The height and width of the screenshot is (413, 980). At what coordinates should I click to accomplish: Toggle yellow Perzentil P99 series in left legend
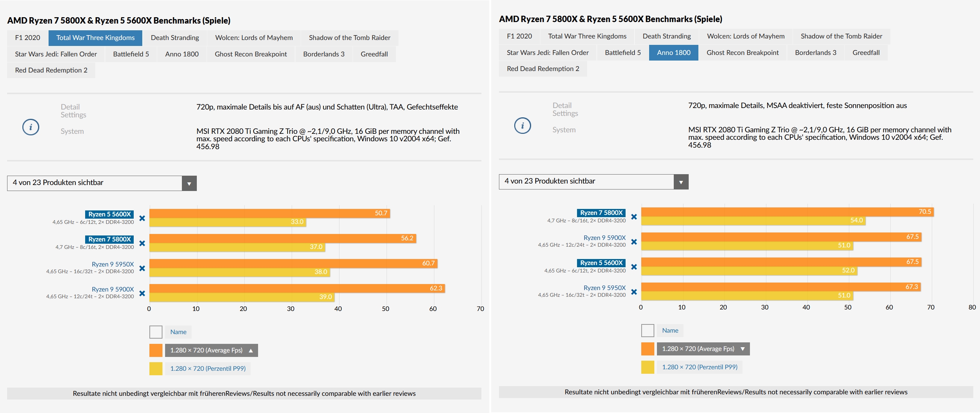[156, 369]
